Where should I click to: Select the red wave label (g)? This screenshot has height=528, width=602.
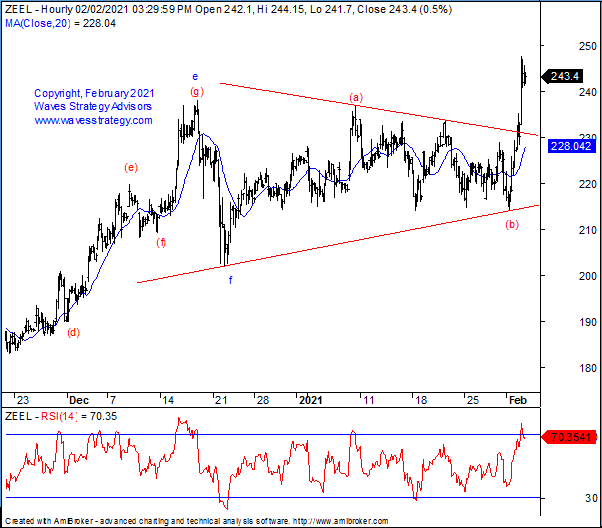tap(197, 92)
